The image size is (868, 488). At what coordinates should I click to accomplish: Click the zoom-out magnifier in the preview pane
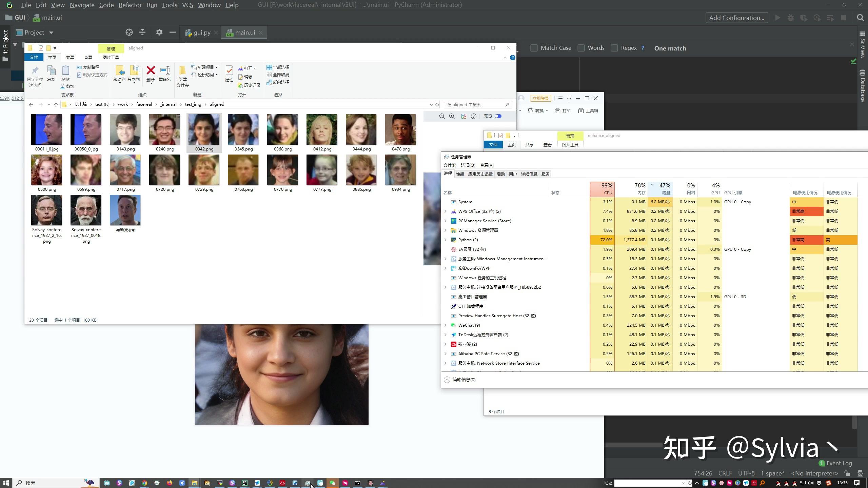[442, 116]
